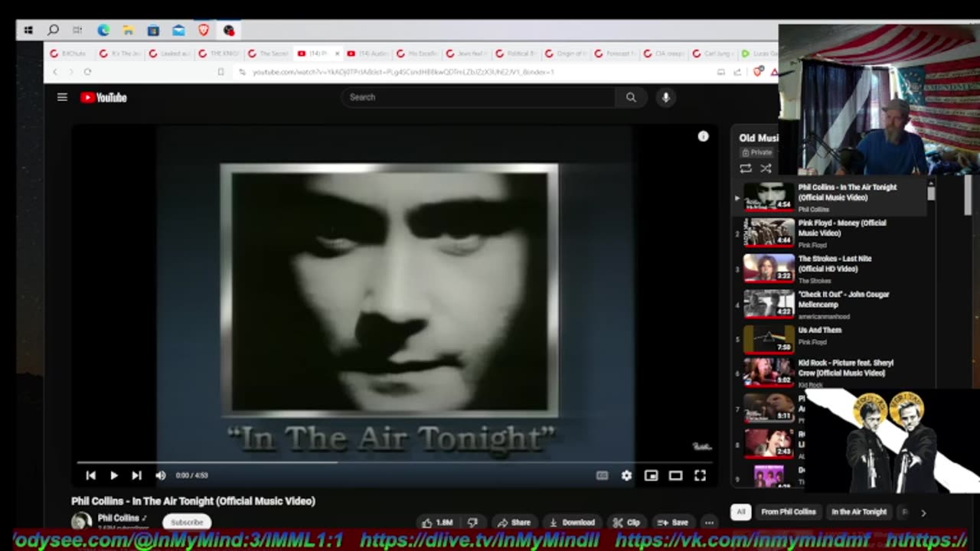Mute the player volume
Screen dimensions: 980x551
[160, 475]
